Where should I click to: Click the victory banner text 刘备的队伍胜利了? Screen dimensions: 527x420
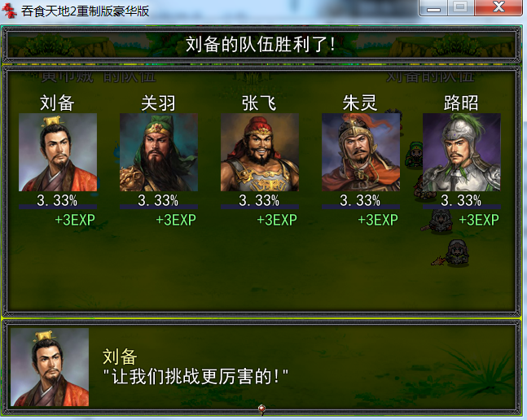point(261,44)
